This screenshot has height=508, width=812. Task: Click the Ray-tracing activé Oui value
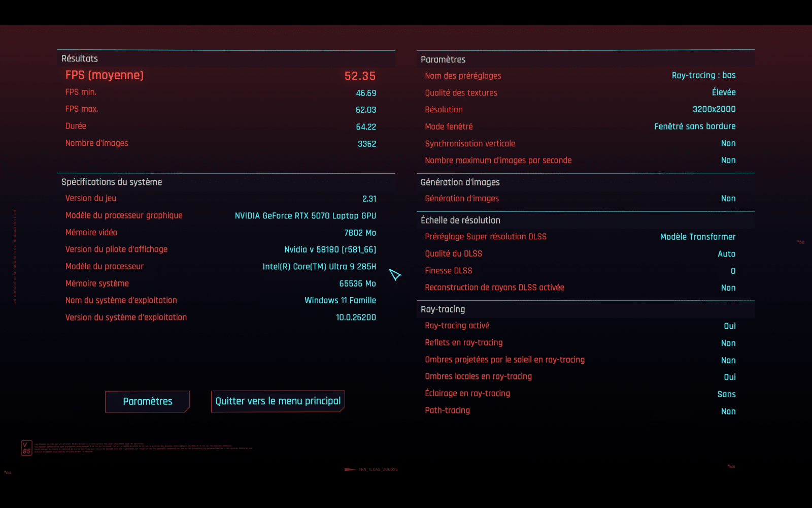coord(729,326)
